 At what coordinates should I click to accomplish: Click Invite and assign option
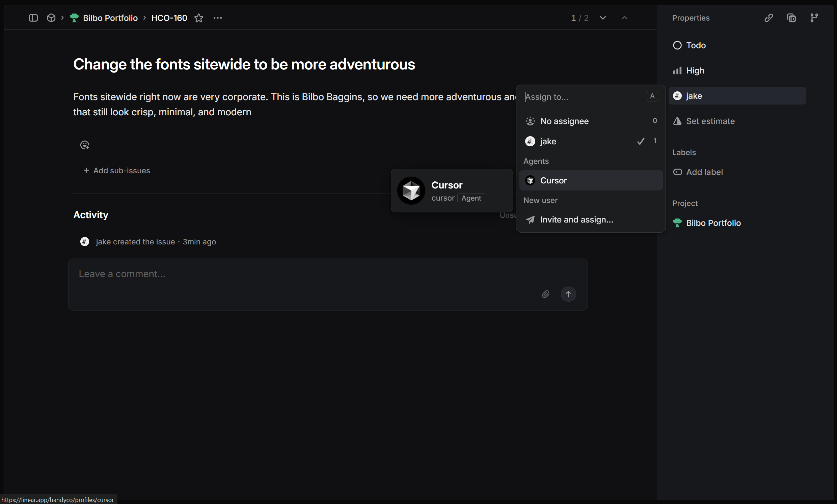(576, 220)
